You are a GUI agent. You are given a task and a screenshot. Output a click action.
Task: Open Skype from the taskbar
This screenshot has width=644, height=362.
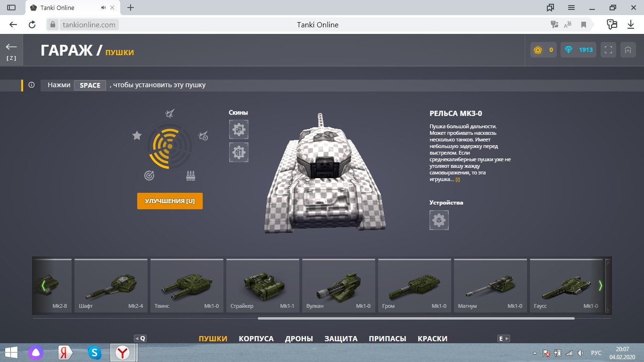click(x=94, y=353)
